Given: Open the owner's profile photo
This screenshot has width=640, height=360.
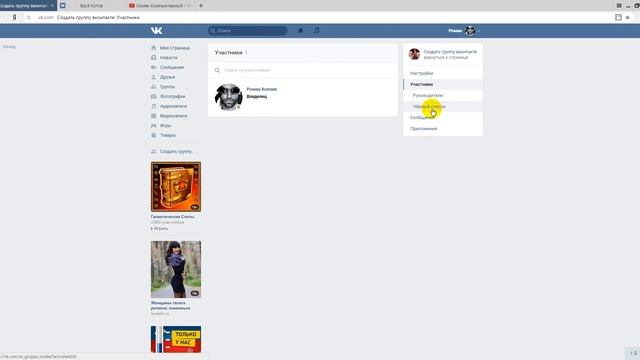Looking at the screenshot, I should 229,97.
